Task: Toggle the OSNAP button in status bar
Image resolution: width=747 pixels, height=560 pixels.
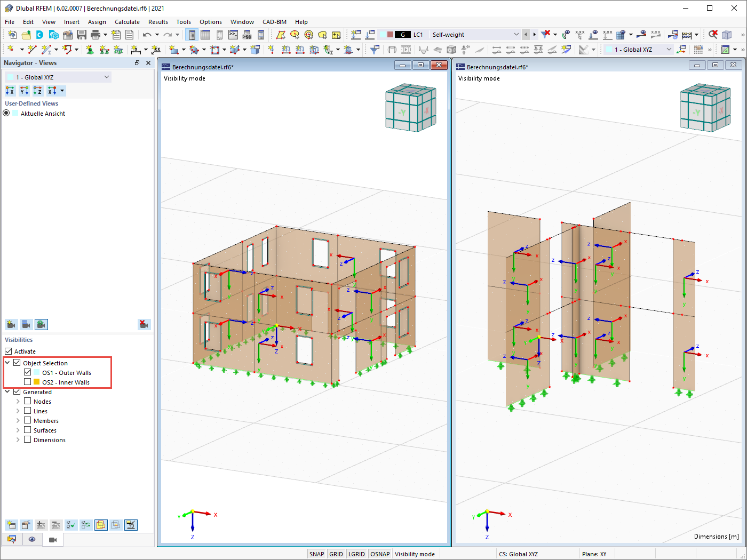Action: [380, 554]
